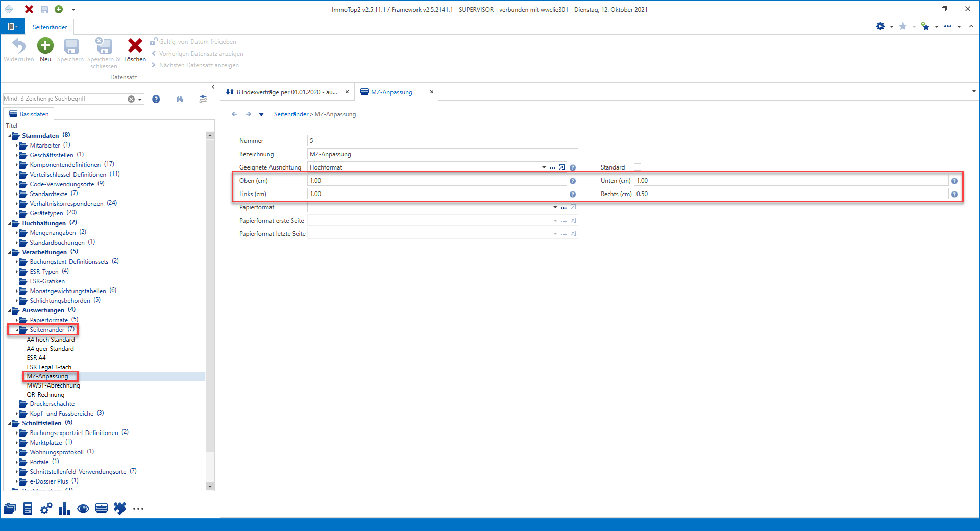Click Gültig-von-Datum freigeben button

coord(193,42)
